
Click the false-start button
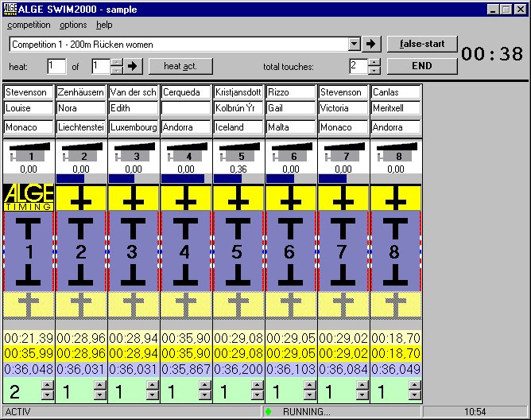click(422, 44)
